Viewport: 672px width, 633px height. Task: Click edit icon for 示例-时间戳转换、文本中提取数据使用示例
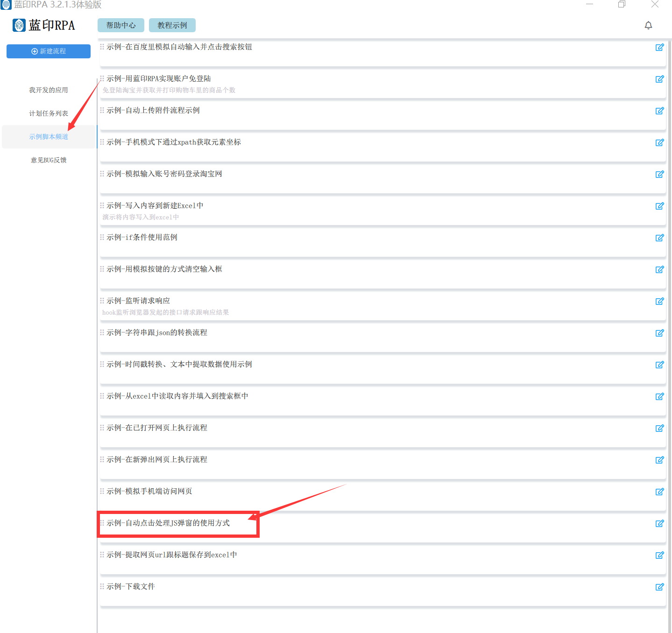(659, 365)
